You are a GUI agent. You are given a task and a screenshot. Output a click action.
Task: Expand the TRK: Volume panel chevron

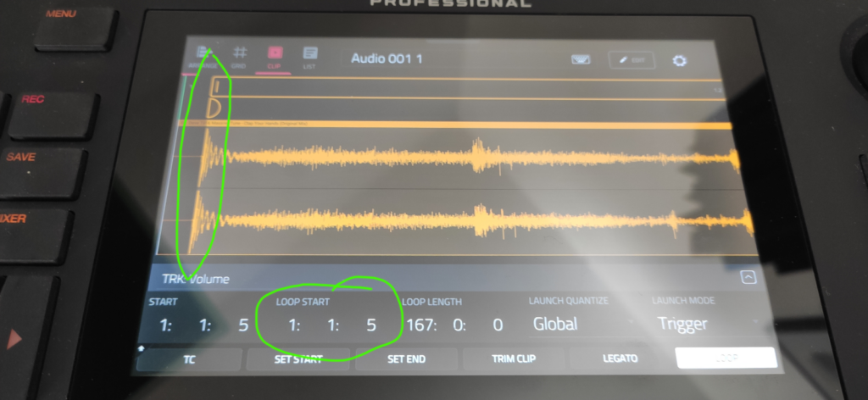pyautogui.click(x=748, y=277)
